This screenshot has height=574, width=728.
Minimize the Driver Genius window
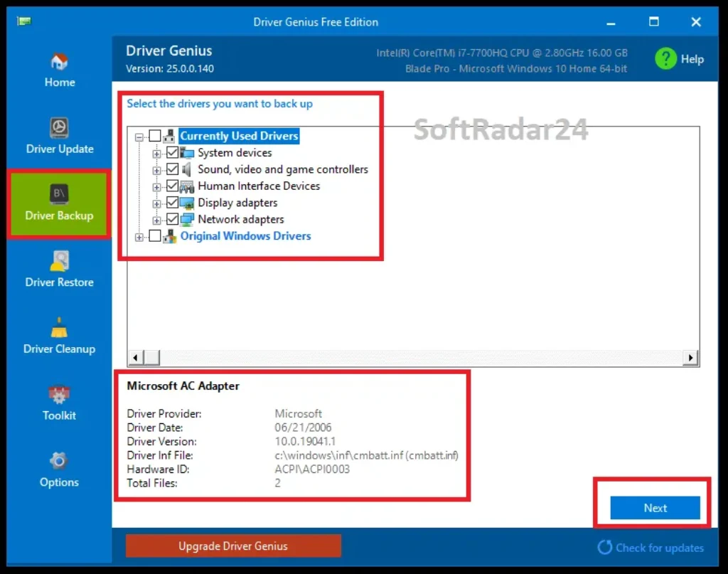[611, 22]
